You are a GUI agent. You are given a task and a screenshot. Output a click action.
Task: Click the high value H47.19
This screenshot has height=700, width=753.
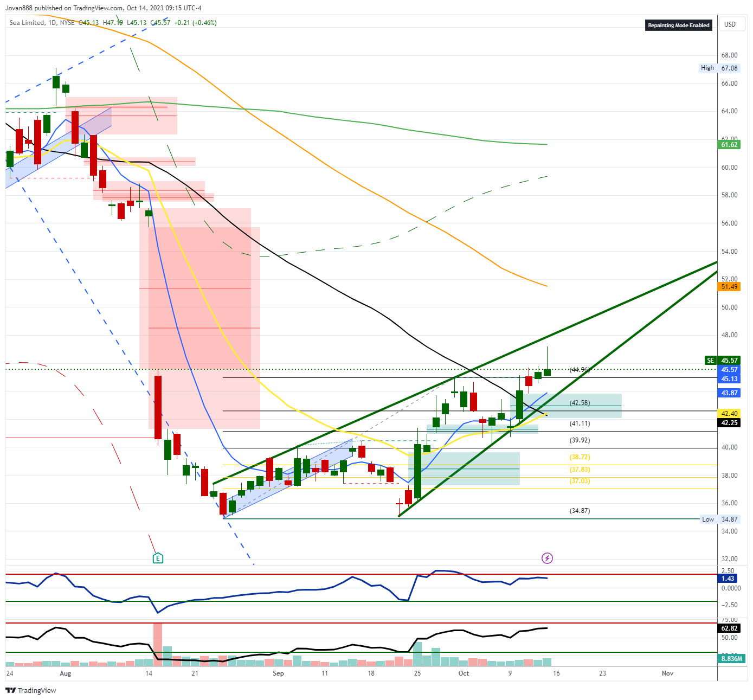(x=113, y=23)
